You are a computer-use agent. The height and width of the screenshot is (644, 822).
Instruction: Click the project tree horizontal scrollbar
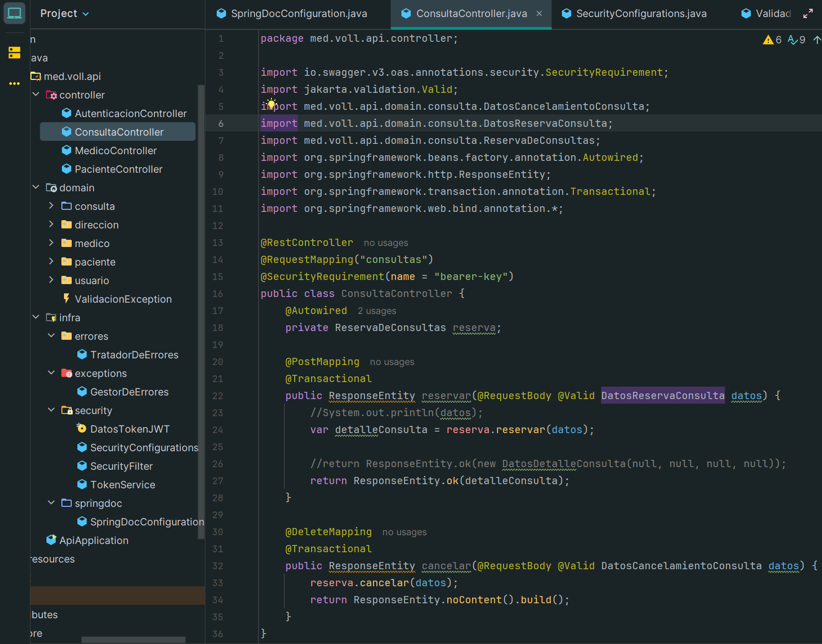133,640
